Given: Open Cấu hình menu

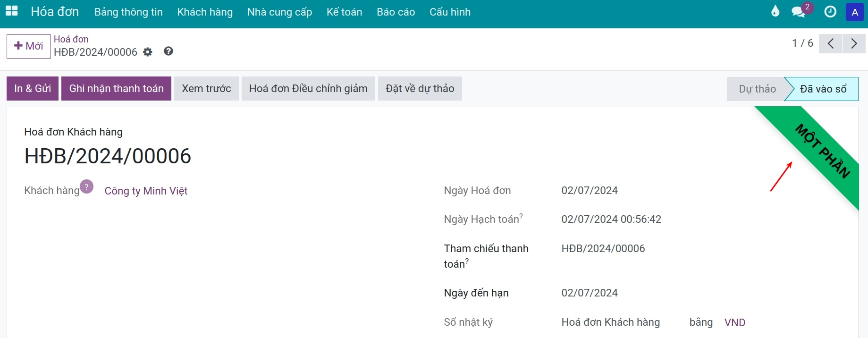Looking at the screenshot, I should 450,12.
